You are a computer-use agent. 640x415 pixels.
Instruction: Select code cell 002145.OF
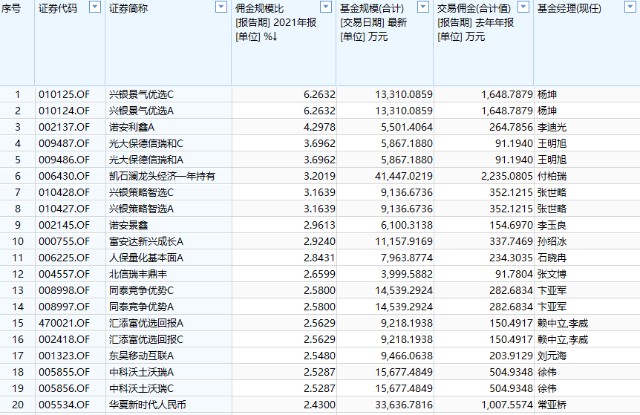click(64, 225)
